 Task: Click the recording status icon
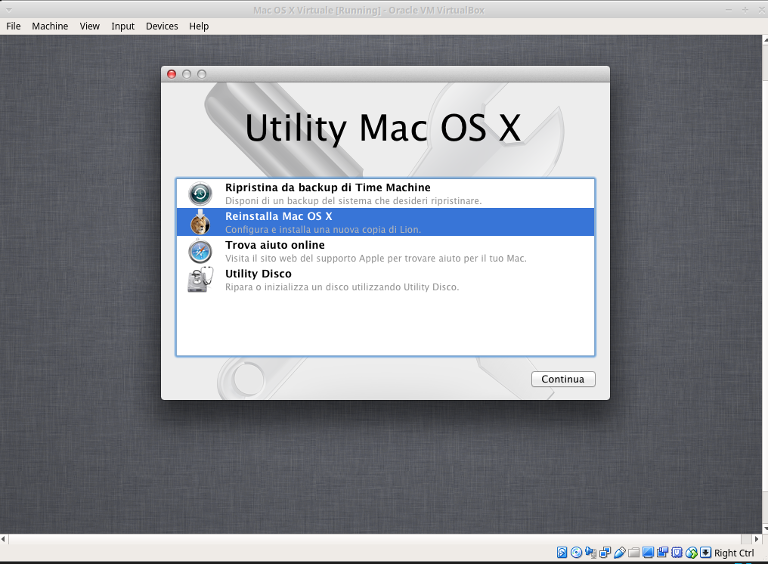662,552
